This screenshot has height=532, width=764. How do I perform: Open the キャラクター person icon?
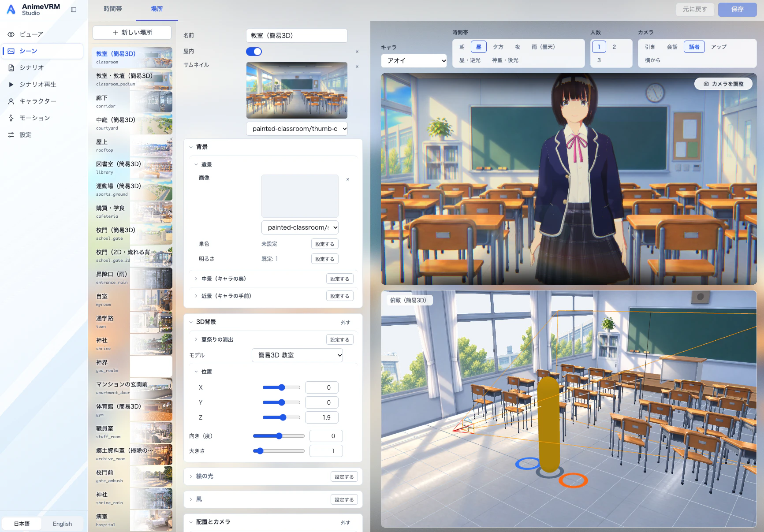pos(11,101)
